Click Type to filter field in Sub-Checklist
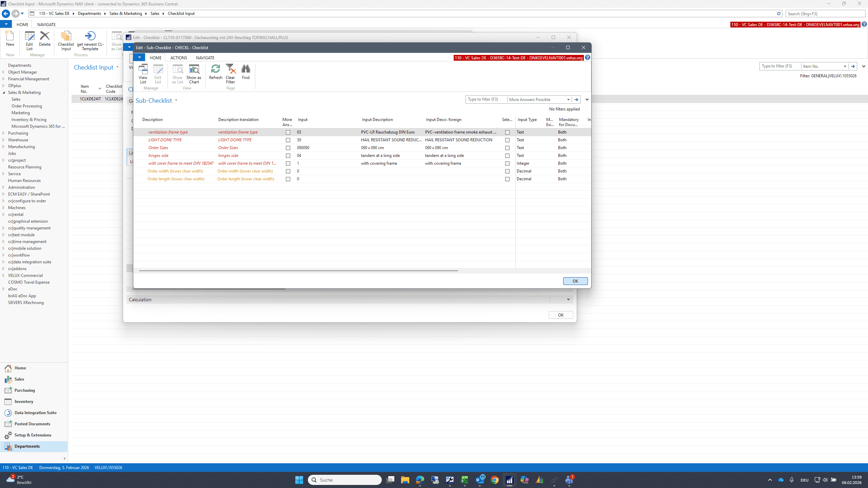 pyautogui.click(x=486, y=99)
